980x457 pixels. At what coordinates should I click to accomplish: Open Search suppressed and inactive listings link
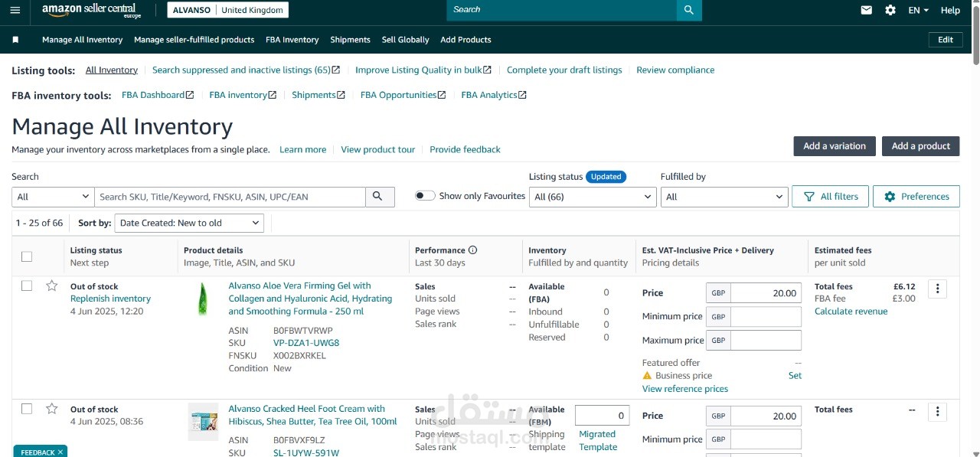point(247,70)
